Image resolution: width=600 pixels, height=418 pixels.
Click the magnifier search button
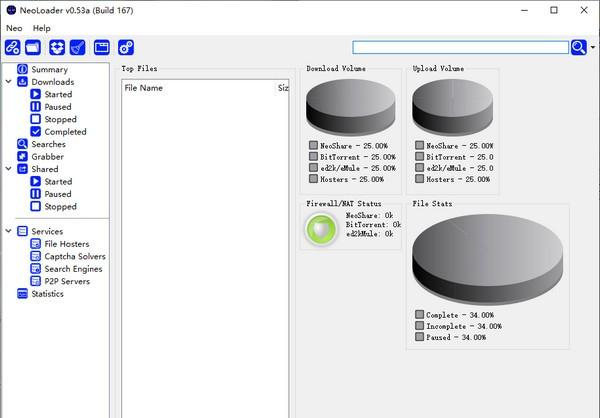[579, 48]
